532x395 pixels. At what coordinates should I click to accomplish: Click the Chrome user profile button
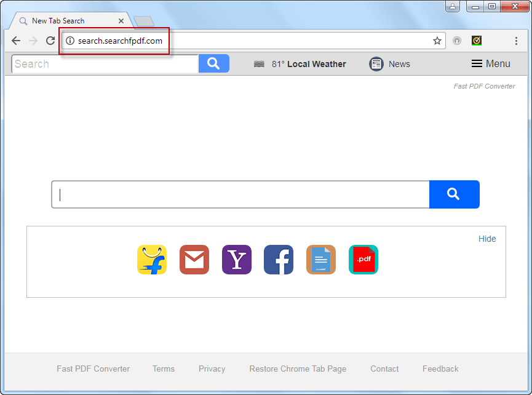453,6
